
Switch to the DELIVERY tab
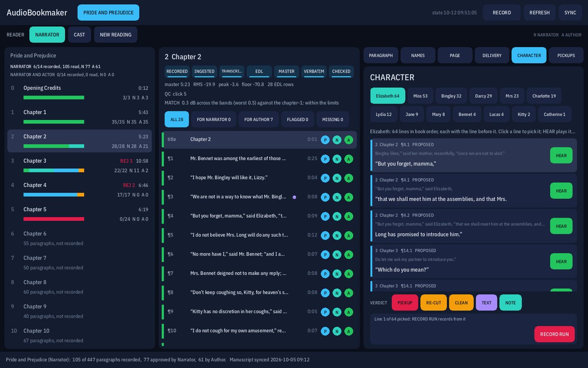point(492,55)
